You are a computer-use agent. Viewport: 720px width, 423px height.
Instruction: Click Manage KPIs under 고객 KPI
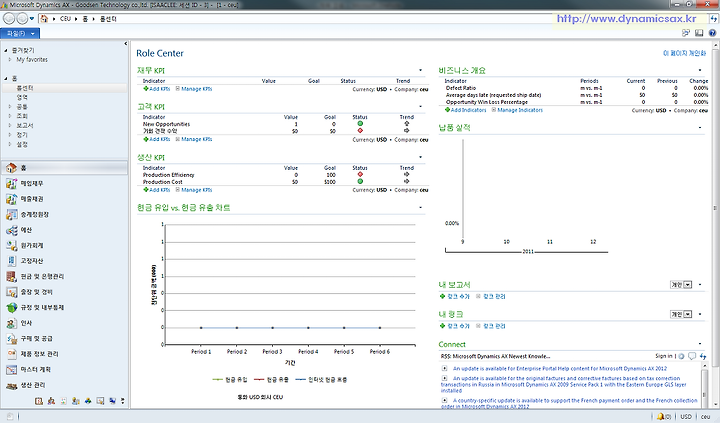[x=194, y=139]
